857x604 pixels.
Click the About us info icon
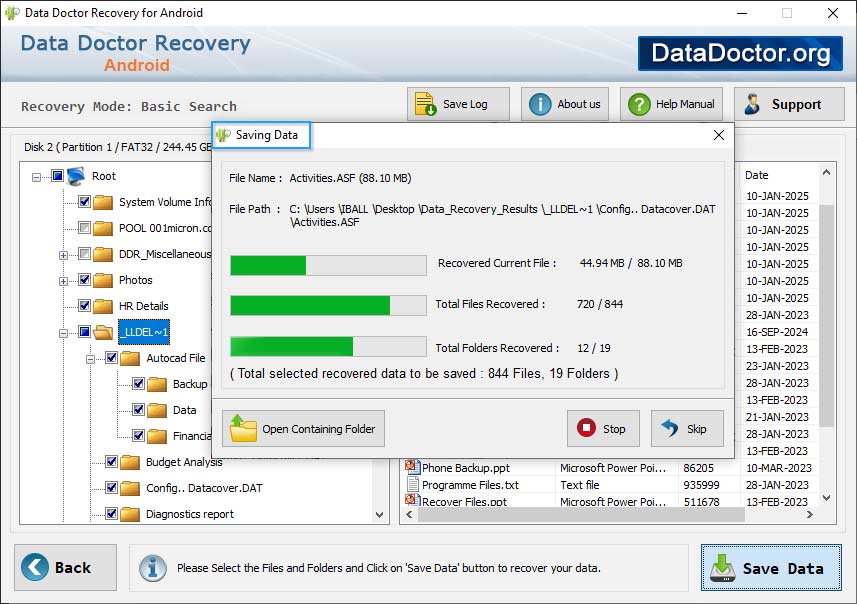point(540,104)
